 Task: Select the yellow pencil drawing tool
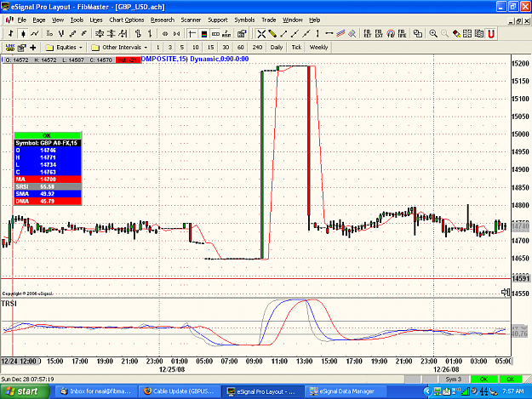pyautogui.click(x=272, y=33)
